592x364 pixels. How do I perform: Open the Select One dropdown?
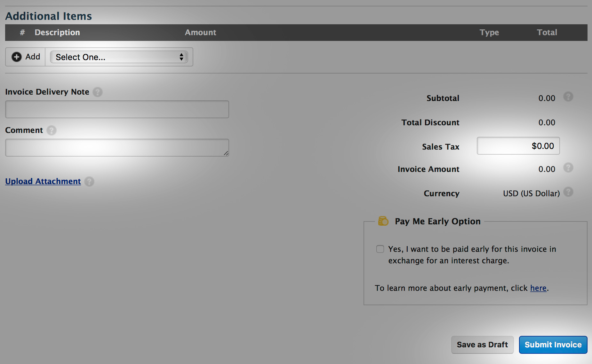click(x=119, y=57)
